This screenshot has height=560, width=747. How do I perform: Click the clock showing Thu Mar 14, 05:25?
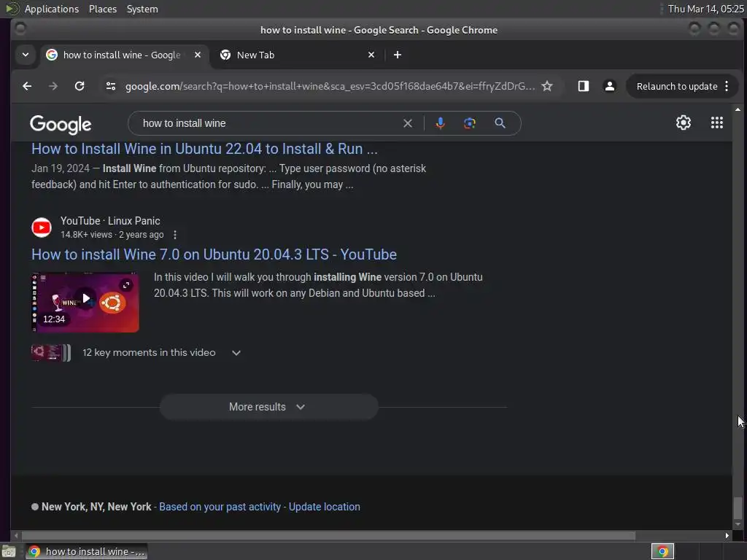pyautogui.click(x=705, y=9)
